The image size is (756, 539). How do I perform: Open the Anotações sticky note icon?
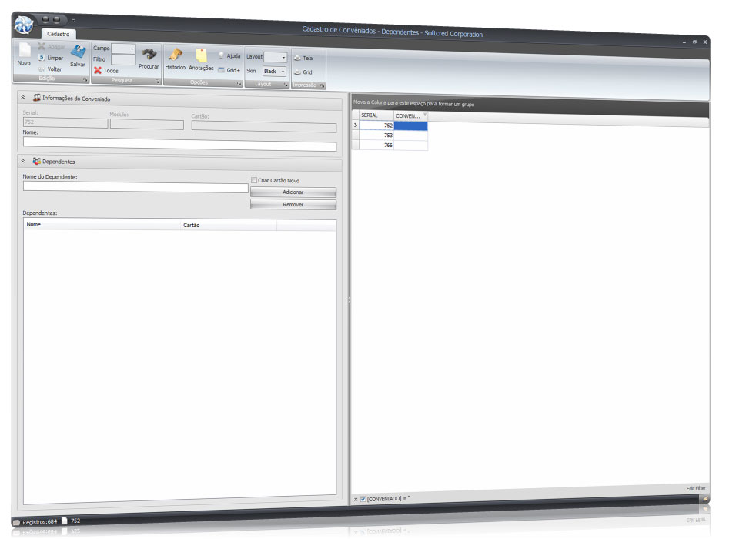click(x=201, y=55)
